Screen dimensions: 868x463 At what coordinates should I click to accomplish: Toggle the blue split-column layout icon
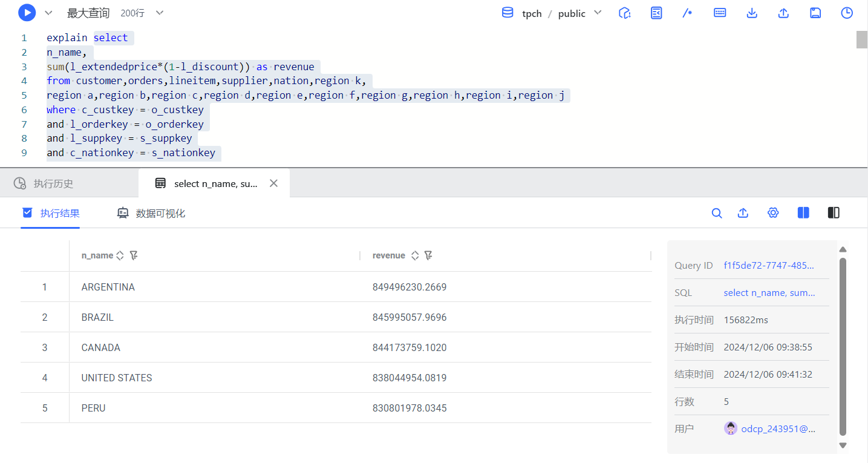[x=803, y=213]
